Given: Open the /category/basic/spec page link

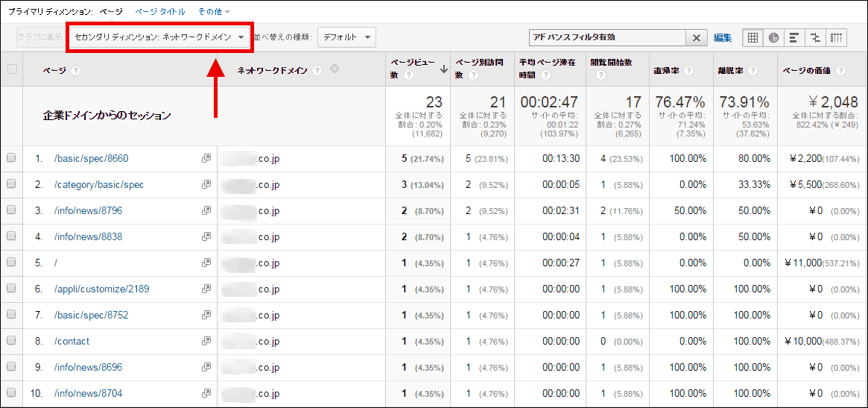Looking at the screenshot, I should [99, 185].
